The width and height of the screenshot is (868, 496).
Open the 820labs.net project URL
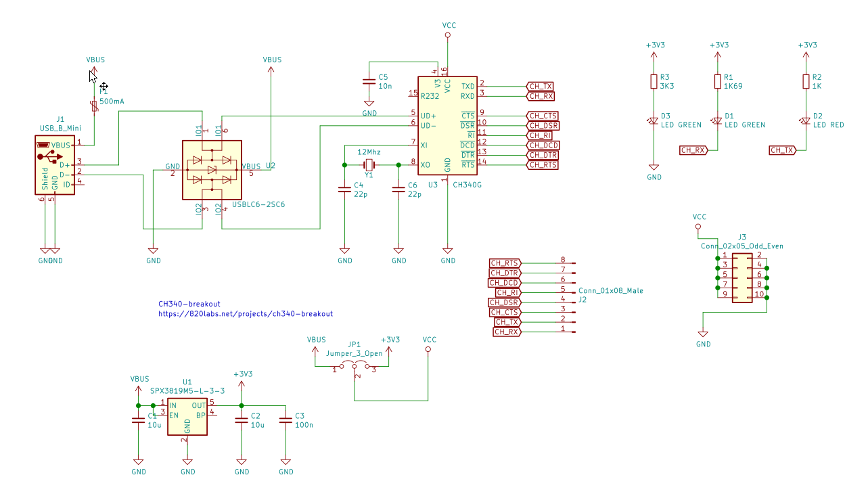coord(246,314)
